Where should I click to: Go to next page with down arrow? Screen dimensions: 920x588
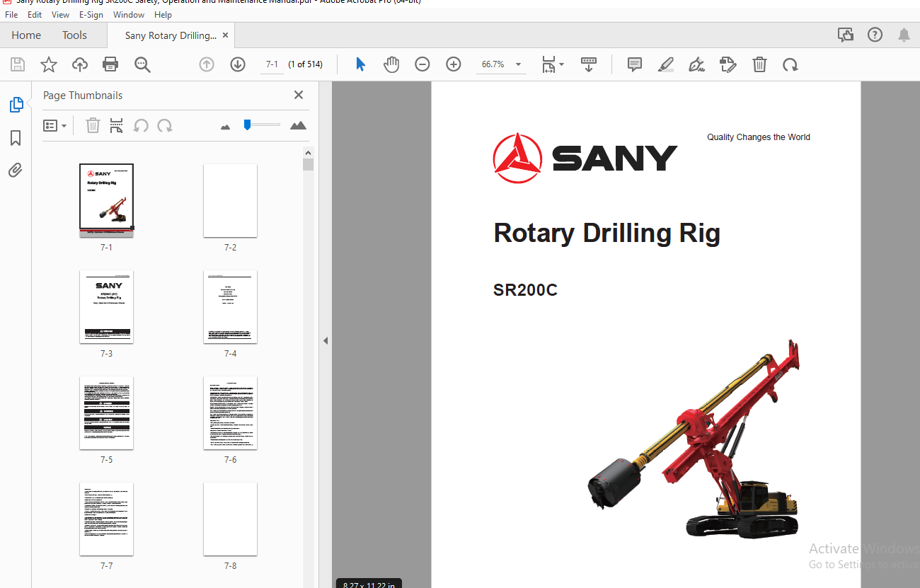pos(238,64)
